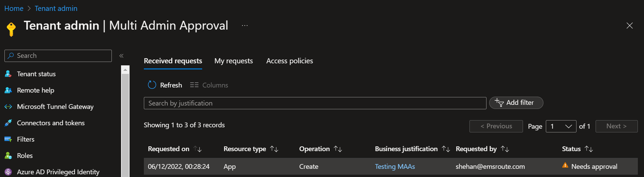Viewport: 644px width, 177px height.
Task: Focus the Search by justification field
Action: (315, 103)
